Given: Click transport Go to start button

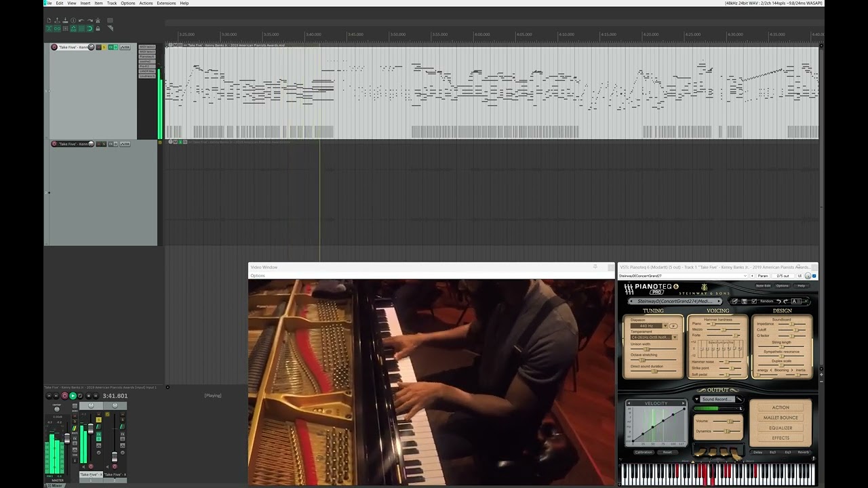Looking at the screenshot, I should tap(50, 396).
